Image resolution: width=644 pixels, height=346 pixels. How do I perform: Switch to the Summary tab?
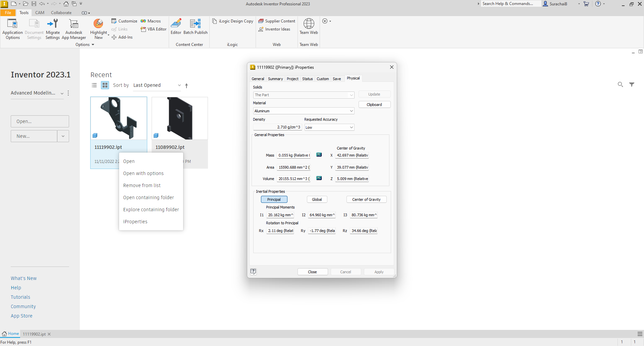pyautogui.click(x=275, y=79)
